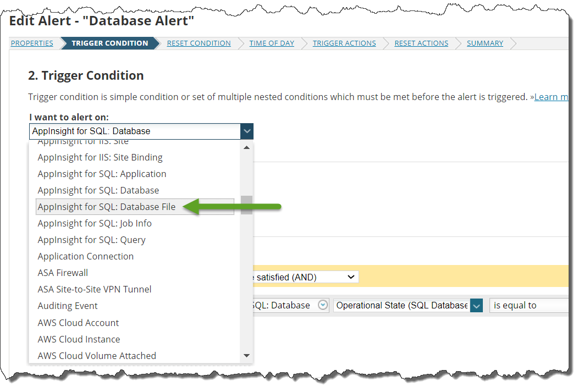Jump to the Summary step

(x=485, y=43)
